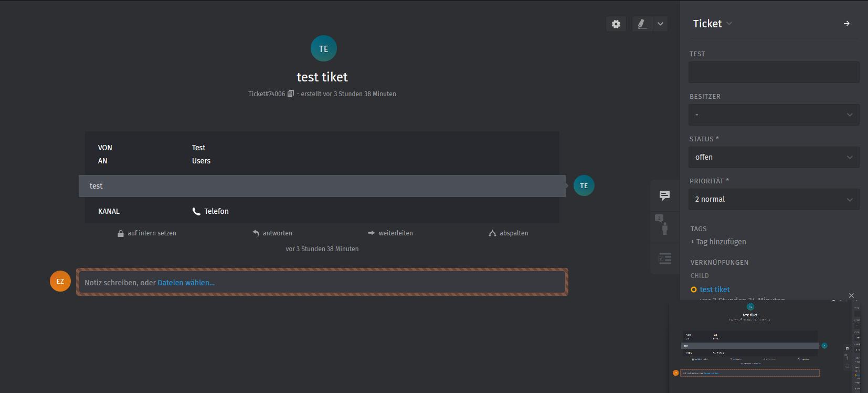The image size is (868, 393).
Task: Collapse sidebar with the arrow icon
Action: (846, 24)
